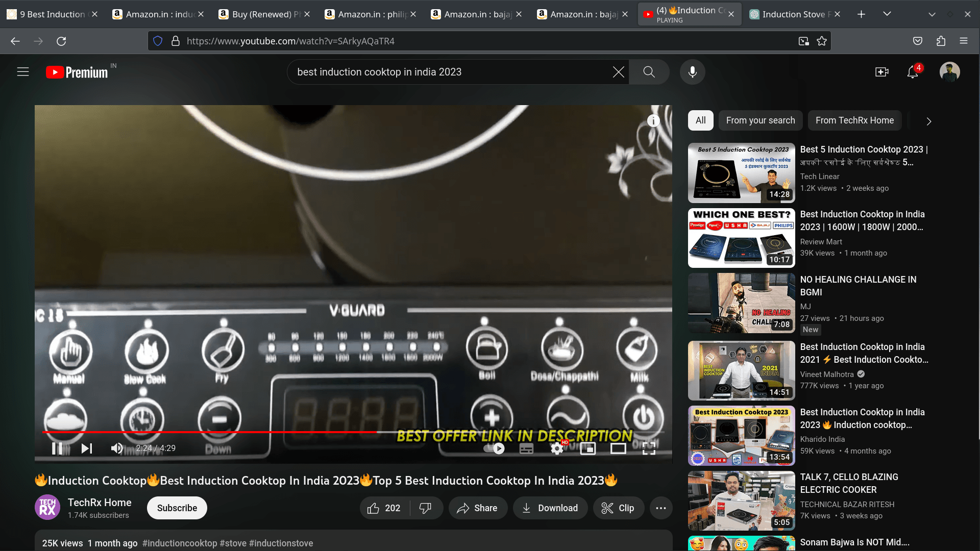
Task: Open a new browser tab
Action: coord(861,14)
